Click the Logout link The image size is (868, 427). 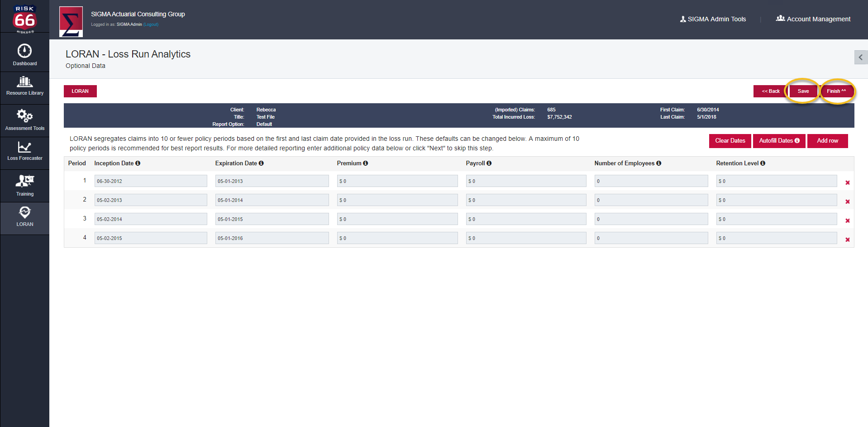151,24
